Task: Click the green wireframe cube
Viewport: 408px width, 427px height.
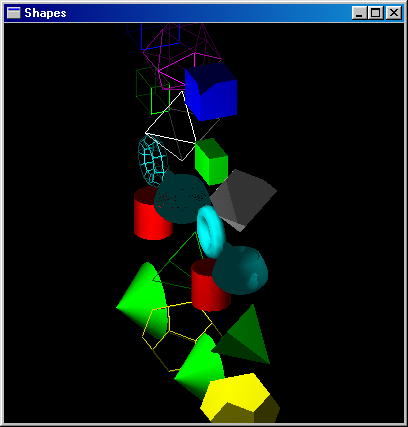Action: (x=152, y=91)
